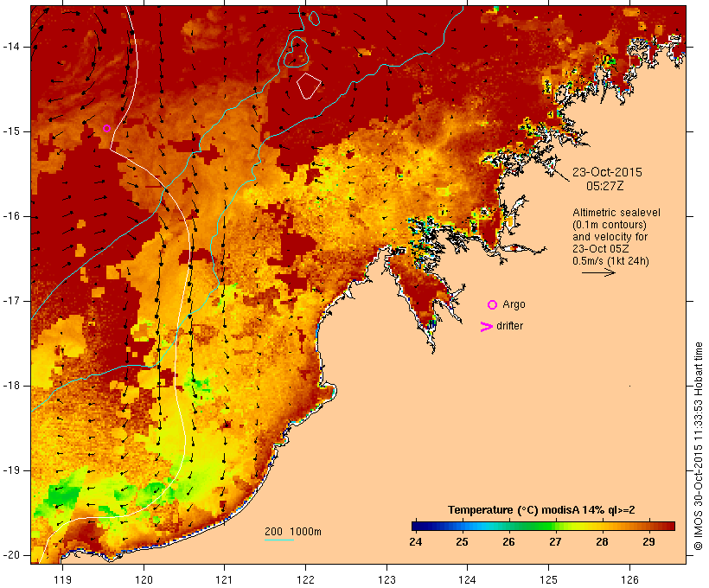Click the 'Argo' legend label
The image size is (709, 588).
(514, 305)
